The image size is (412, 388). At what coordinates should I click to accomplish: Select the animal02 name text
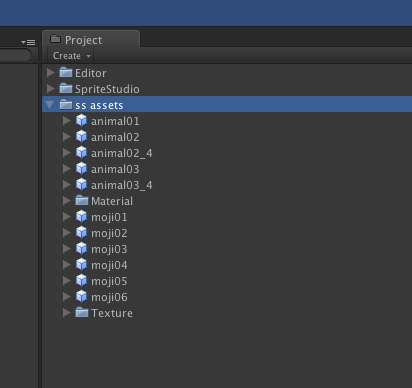click(x=115, y=137)
